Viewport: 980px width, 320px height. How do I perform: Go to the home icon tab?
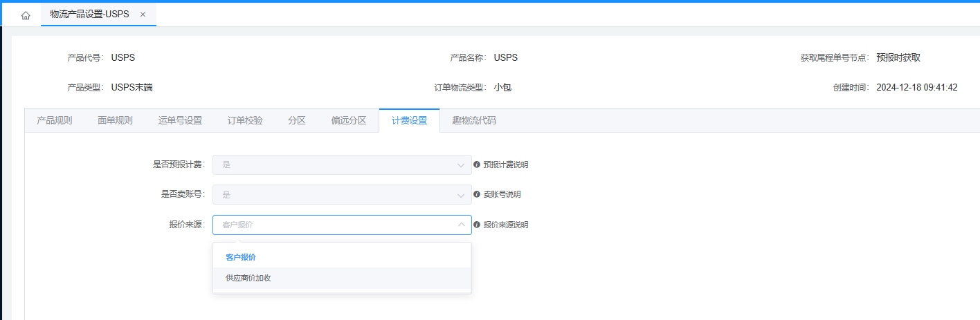pos(26,15)
